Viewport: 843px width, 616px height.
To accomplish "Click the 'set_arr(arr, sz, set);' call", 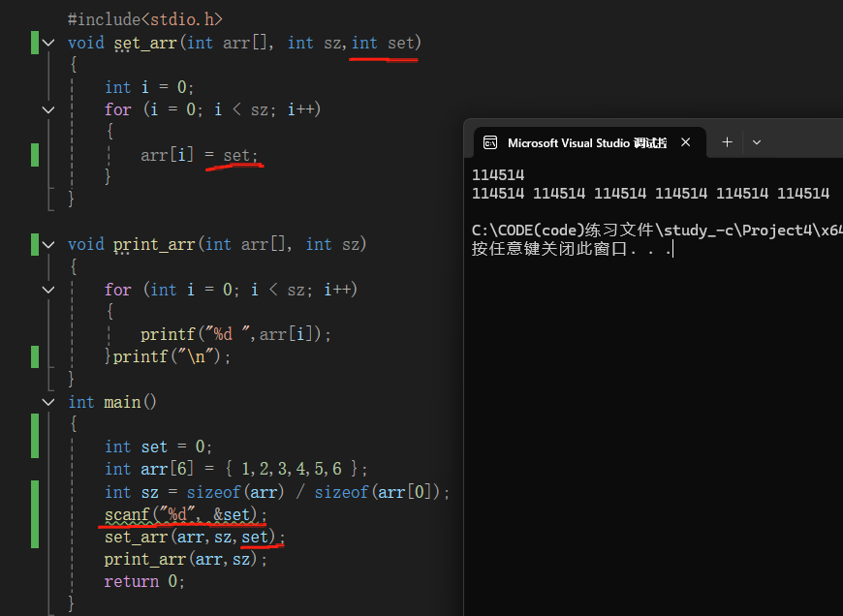I will pyautogui.click(x=195, y=537).
